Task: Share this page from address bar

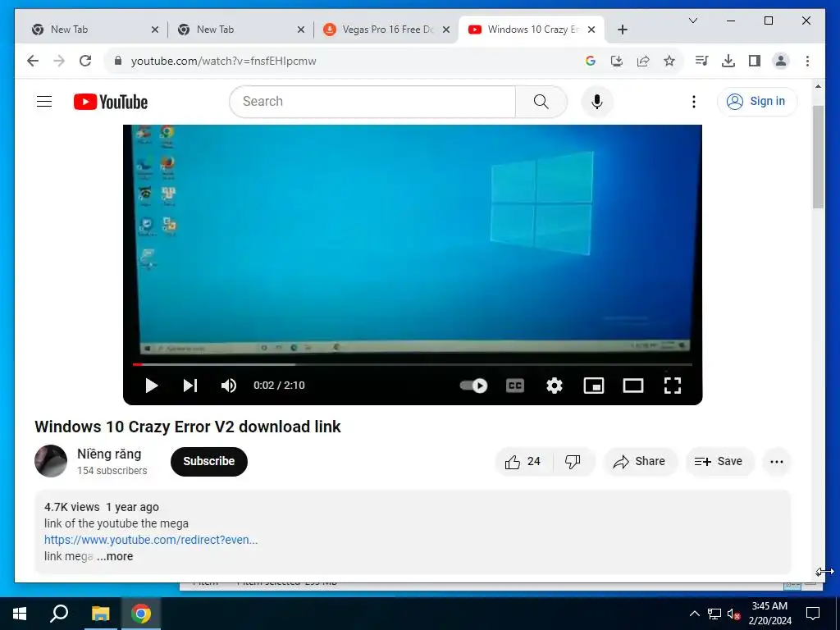Action: [643, 61]
